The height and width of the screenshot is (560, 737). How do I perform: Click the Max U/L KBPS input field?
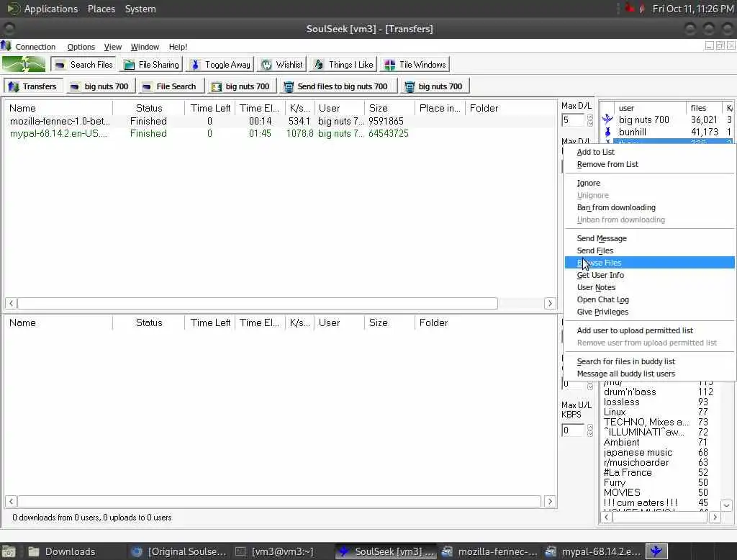[573, 430]
